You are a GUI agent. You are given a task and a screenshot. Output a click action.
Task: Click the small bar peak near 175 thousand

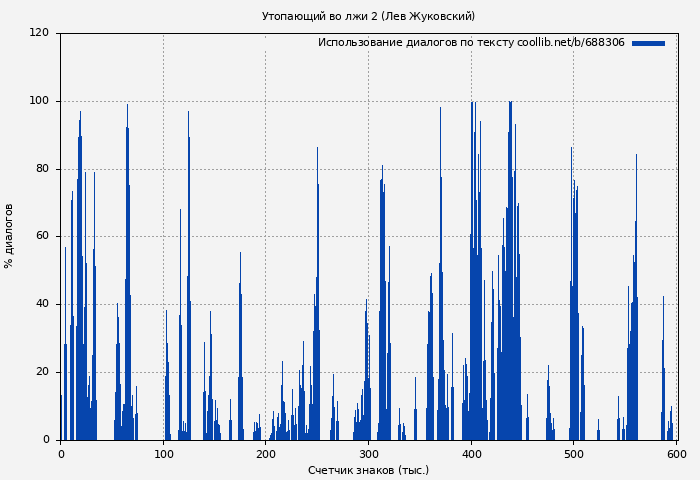[240, 254]
